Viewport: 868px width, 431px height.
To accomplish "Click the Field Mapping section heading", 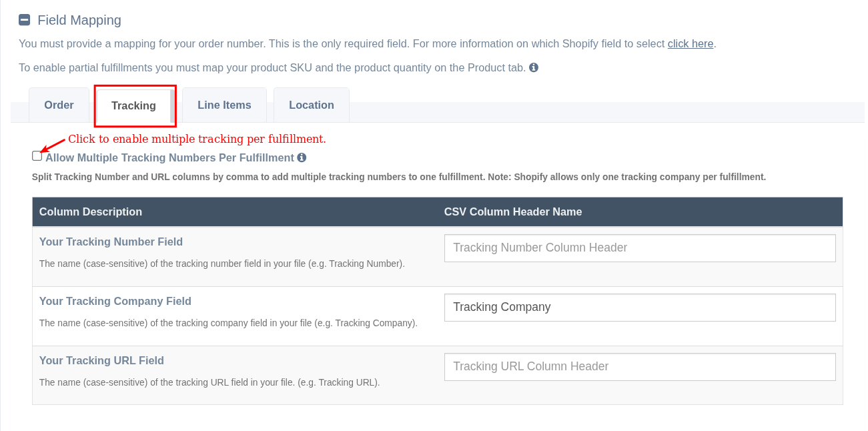I will (79, 20).
